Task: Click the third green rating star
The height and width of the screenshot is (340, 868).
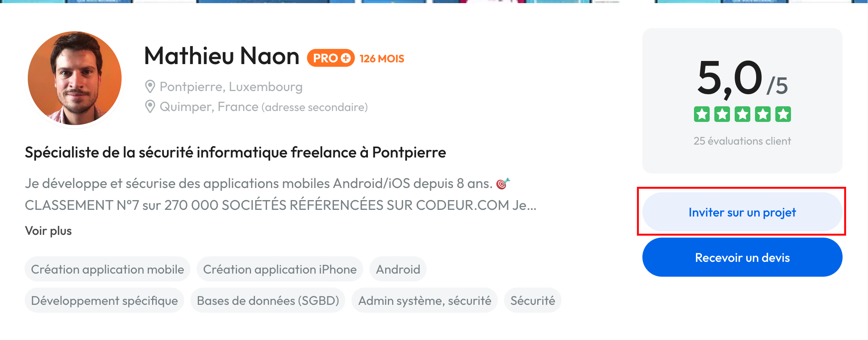Action: pyautogui.click(x=742, y=114)
